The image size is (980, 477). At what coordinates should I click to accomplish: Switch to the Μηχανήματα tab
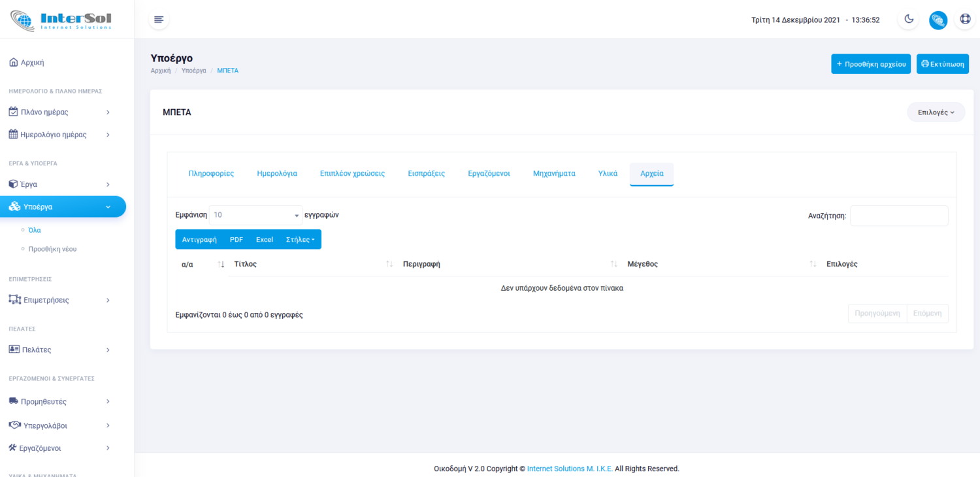(x=554, y=174)
